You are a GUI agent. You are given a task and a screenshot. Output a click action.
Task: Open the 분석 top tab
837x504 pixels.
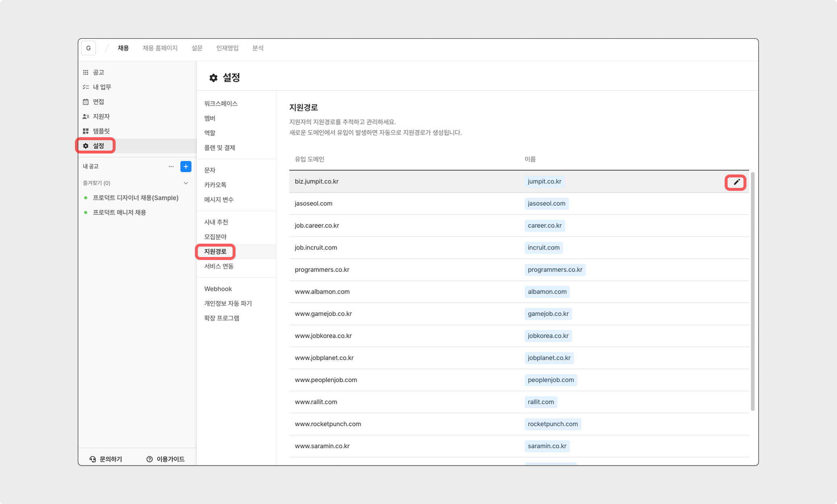click(258, 48)
